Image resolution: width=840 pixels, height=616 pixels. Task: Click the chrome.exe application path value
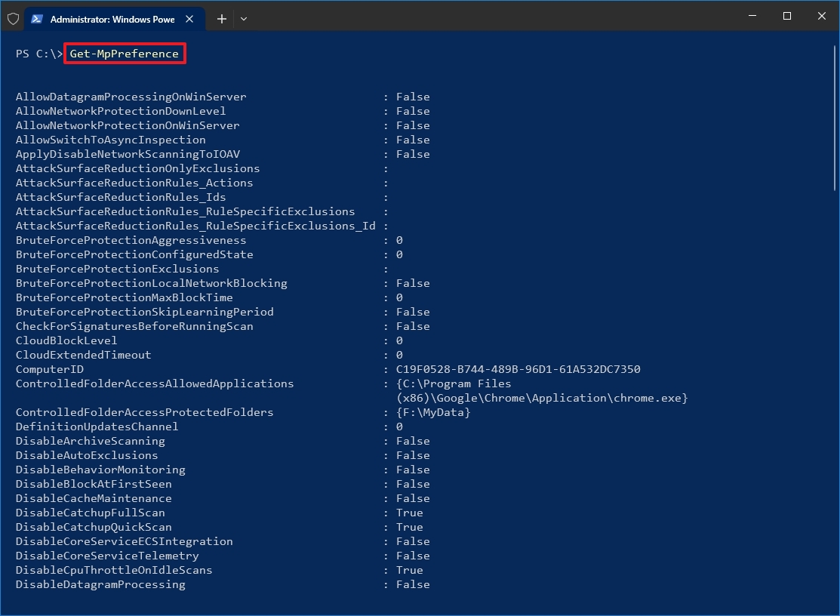542,391
